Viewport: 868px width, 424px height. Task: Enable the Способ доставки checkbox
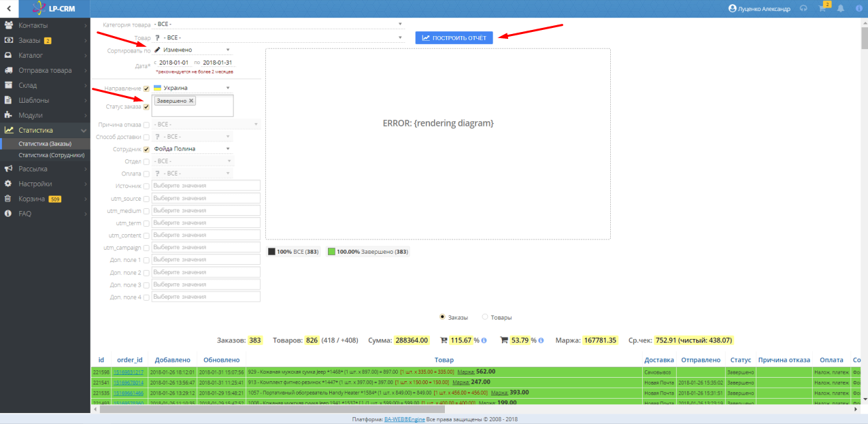(x=146, y=137)
